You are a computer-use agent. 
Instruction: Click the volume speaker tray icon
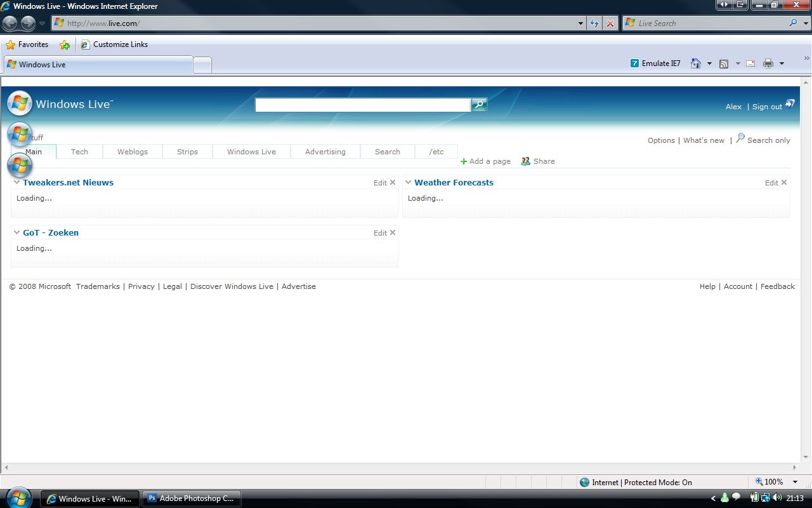point(777,498)
